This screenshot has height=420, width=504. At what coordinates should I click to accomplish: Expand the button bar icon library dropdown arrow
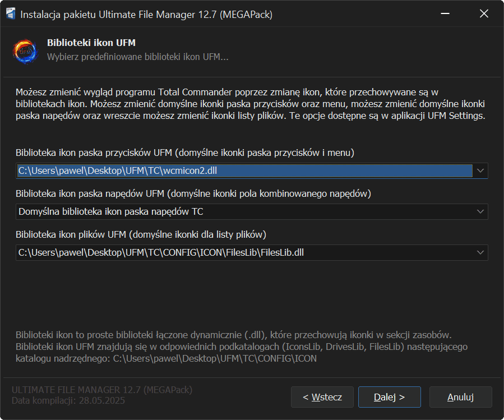point(480,170)
